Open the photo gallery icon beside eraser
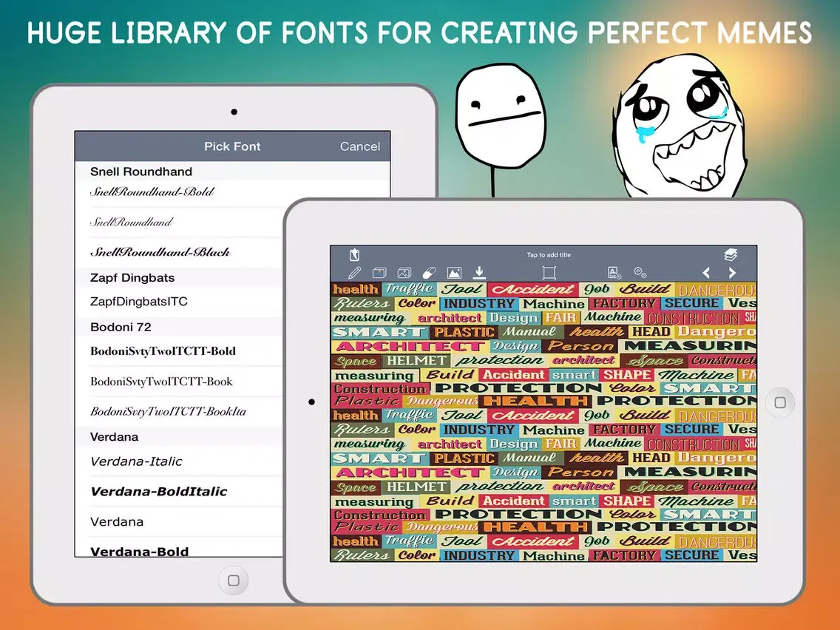840x630 pixels. (x=404, y=273)
